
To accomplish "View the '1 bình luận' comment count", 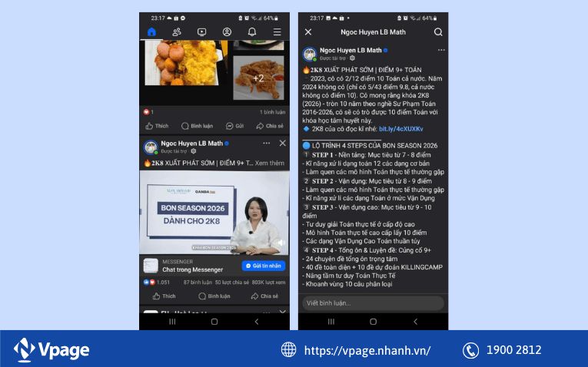I will [x=272, y=112].
